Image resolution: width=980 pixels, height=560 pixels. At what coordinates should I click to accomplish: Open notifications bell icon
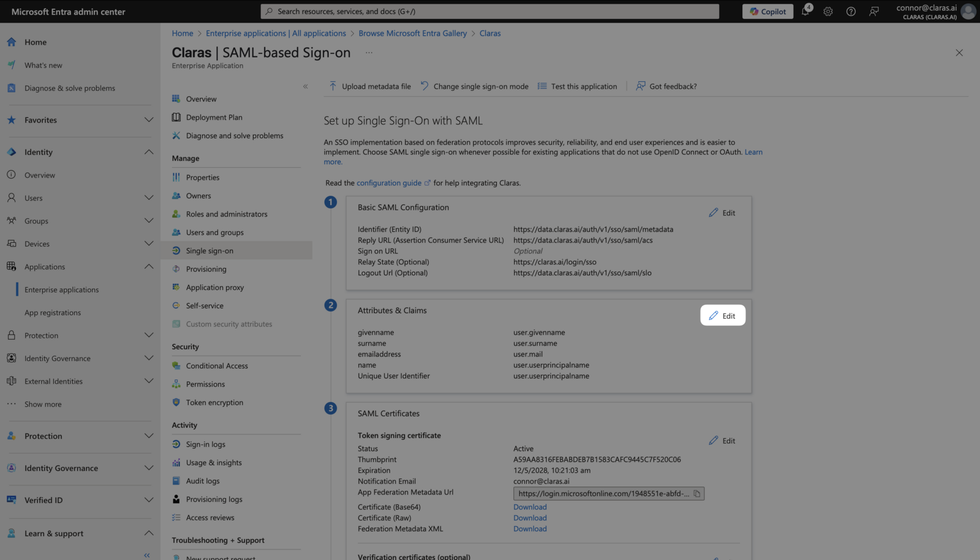point(805,11)
